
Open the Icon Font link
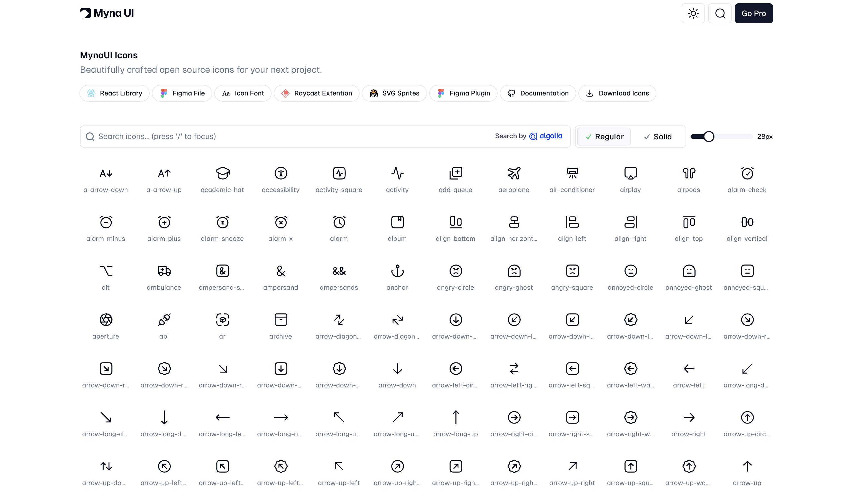click(243, 93)
